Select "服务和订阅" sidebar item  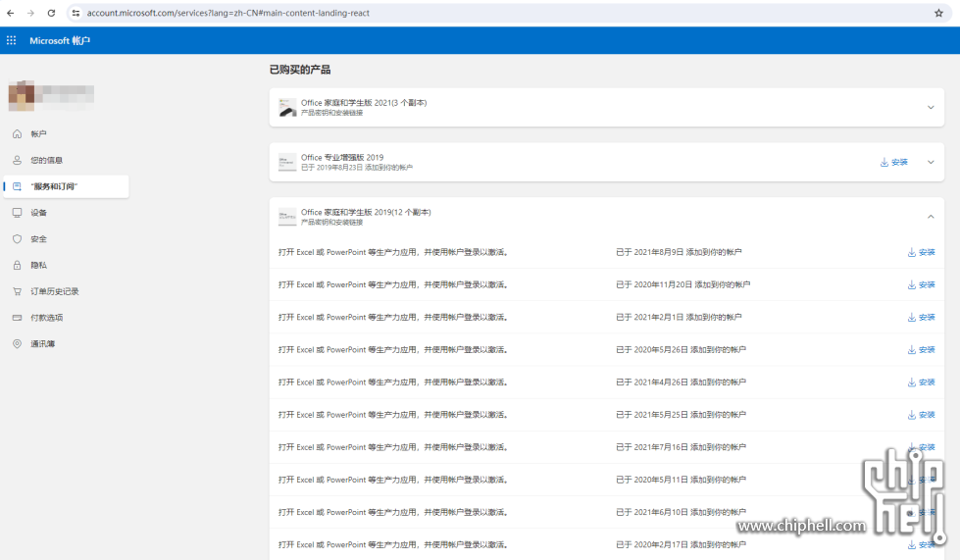(x=66, y=186)
